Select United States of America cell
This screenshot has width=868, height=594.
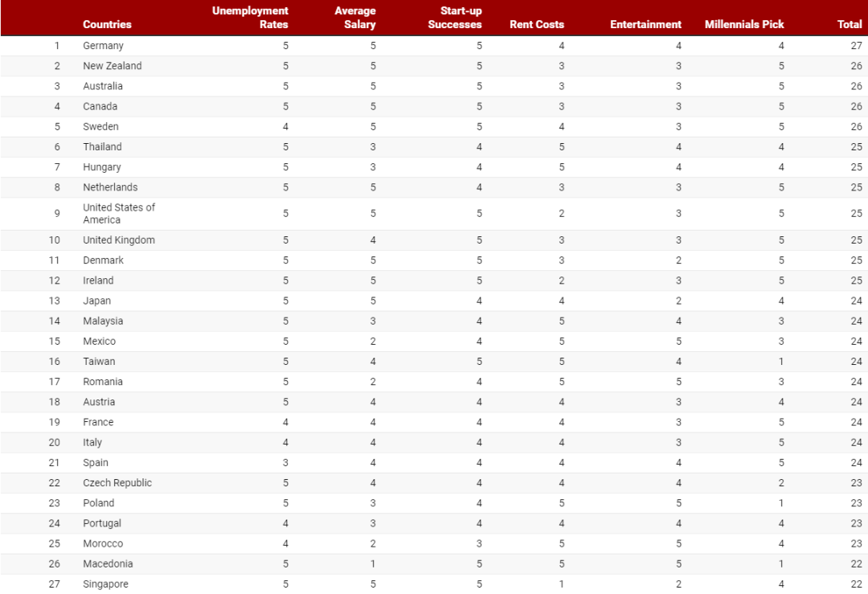point(119,214)
